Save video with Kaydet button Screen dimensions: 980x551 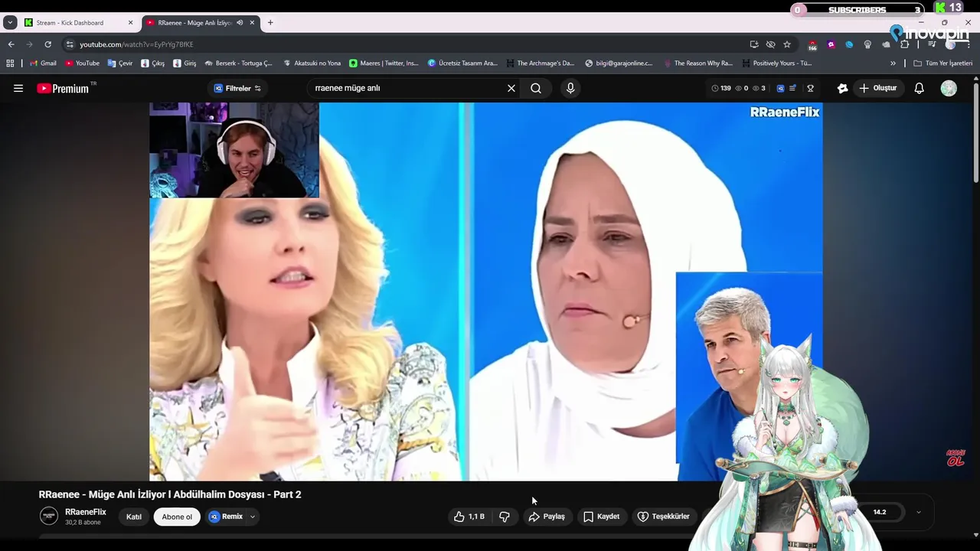click(x=601, y=517)
